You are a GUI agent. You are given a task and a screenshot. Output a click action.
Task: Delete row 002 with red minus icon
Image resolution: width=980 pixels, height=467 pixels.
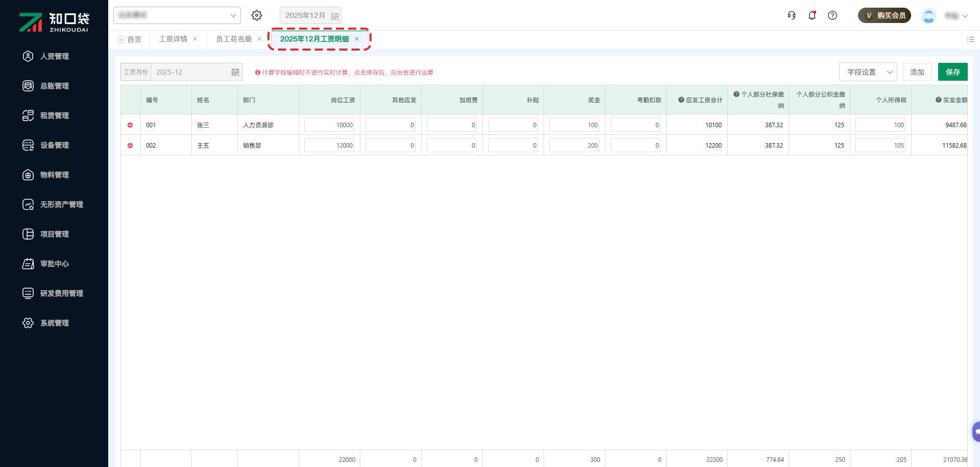[x=130, y=146]
